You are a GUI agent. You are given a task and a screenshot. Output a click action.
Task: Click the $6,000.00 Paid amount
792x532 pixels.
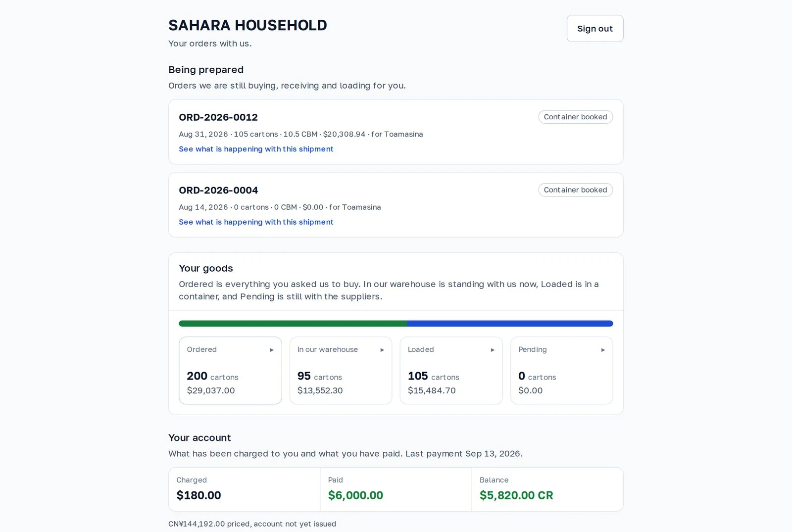(x=355, y=495)
